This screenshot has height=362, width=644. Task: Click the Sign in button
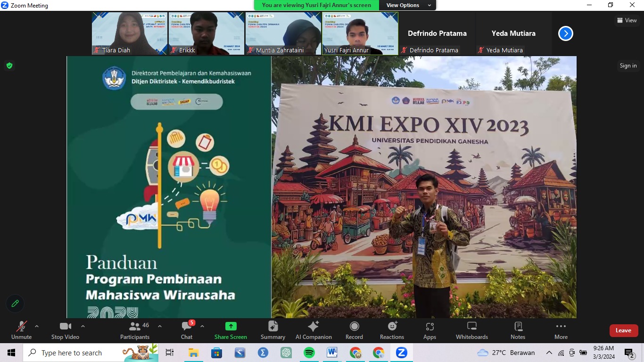[x=628, y=66]
